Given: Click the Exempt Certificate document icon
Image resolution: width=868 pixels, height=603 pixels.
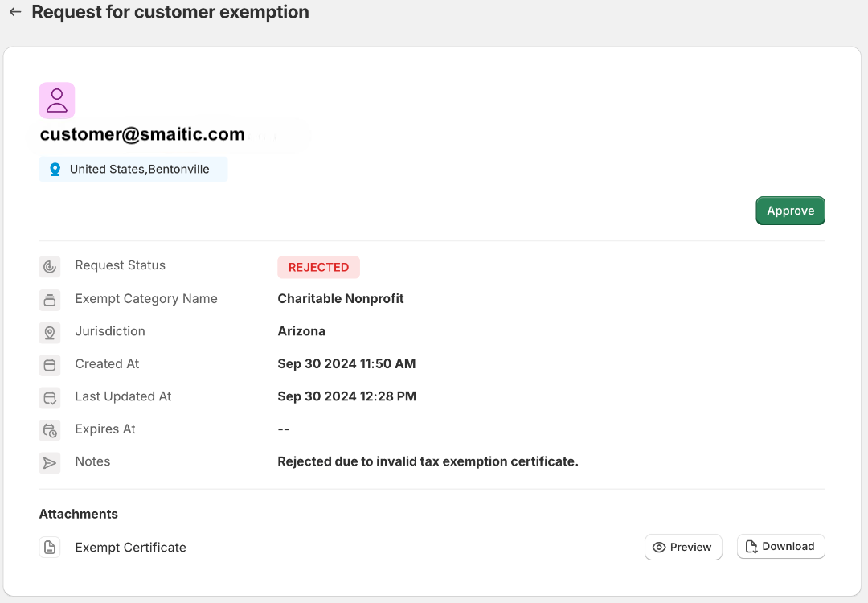Looking at the screenshot, I should click(50, 547).
